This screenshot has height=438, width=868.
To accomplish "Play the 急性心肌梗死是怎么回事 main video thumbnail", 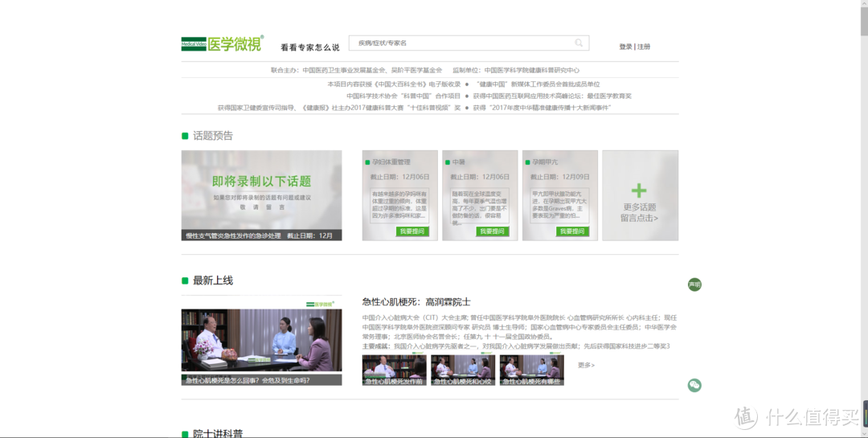I will [261, 346].
